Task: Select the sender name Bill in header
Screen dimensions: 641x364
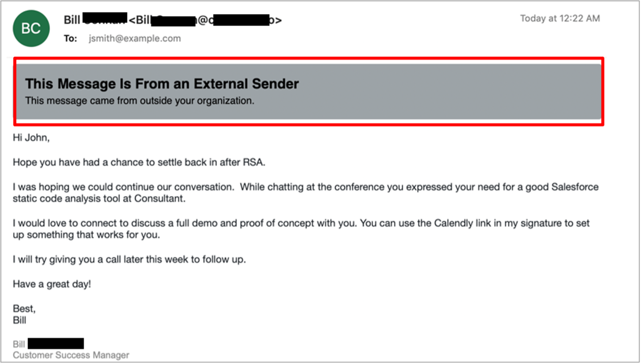Action: point(72,20)
